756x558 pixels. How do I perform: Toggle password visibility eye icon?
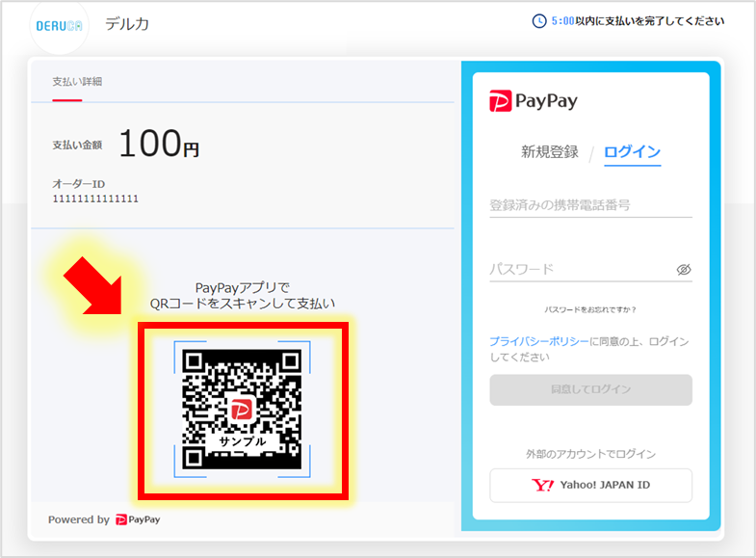(684, 269)
